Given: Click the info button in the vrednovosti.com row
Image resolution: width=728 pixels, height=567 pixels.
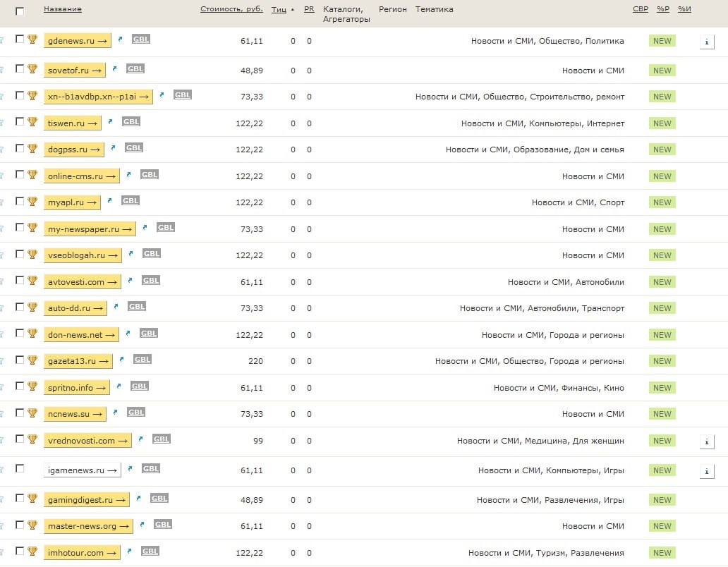Looking at the screenshot, I should coord(707,441).
